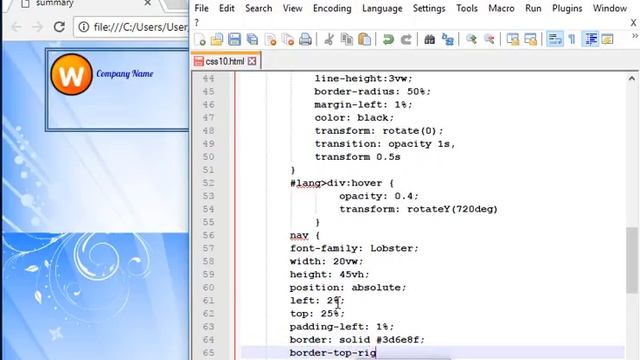
Task: Click the 'border: solid #3d6e8f;' line
Action: pos(357,340)
